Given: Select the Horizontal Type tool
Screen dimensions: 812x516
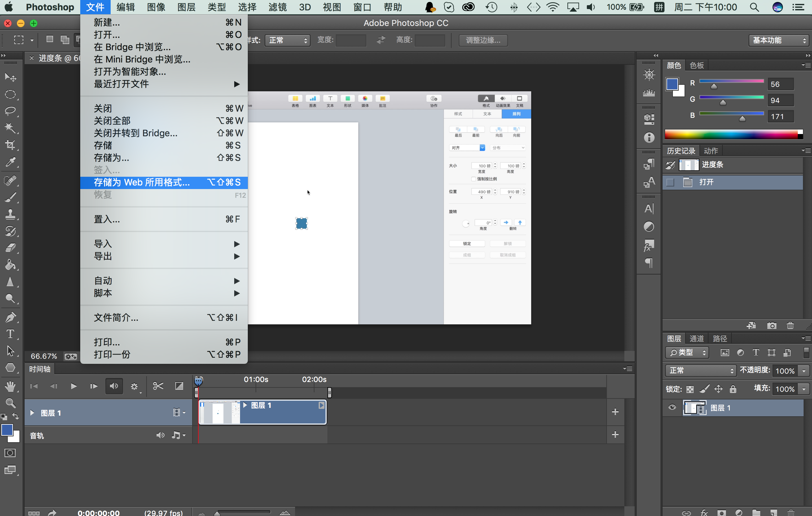Looking at the screenshot, I should point(10,334).
